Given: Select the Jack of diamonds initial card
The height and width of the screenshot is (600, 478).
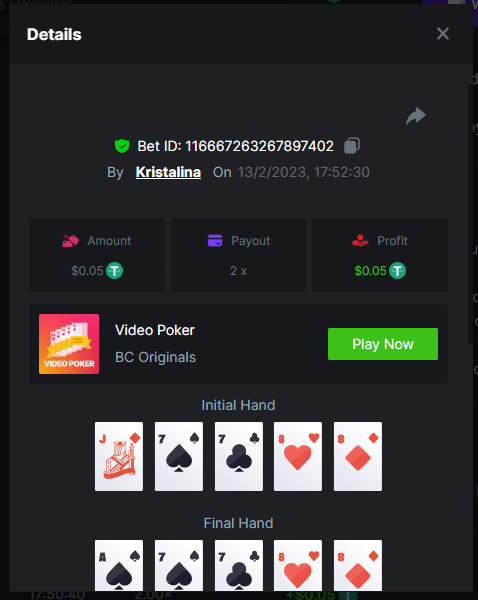Looking at the screenshot, I should (119, 457).
